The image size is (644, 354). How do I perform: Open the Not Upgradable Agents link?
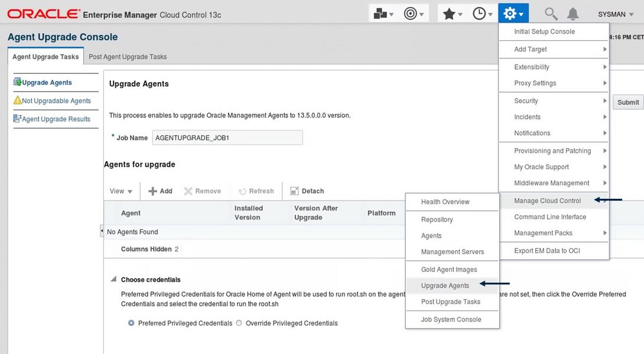point(56,100)
